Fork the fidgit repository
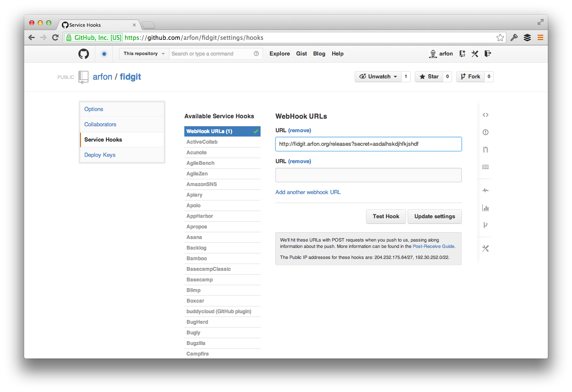This screenshot has height=392, width=572. pyautogui.click(x=470, y=77)
